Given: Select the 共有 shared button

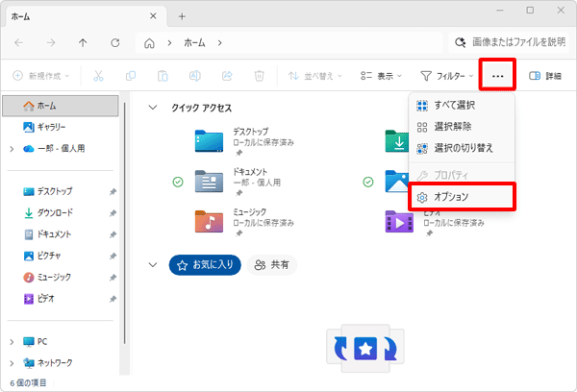Looking at the screenshot, I should click(x=272, y=265).
